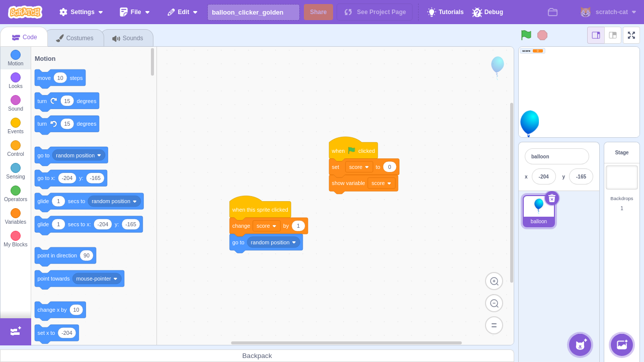Select the Stage backdrop thumbnail

622,177
